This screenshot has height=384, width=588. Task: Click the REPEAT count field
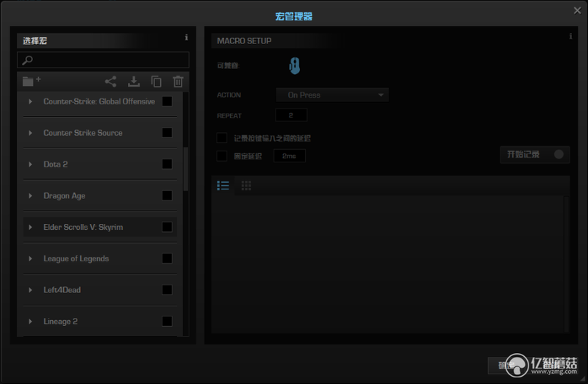point(291,115)
